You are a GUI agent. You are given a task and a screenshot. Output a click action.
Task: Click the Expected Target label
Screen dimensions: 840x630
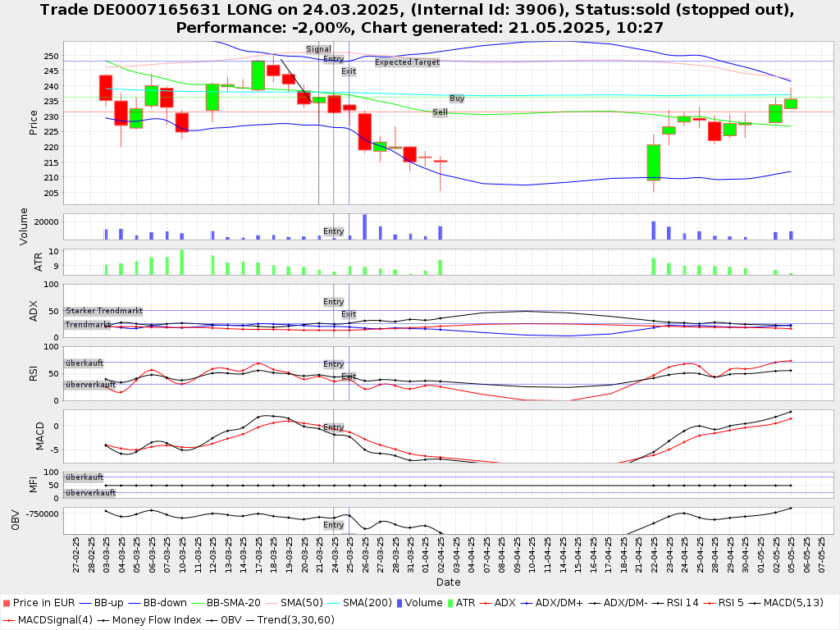coord(407,62)
